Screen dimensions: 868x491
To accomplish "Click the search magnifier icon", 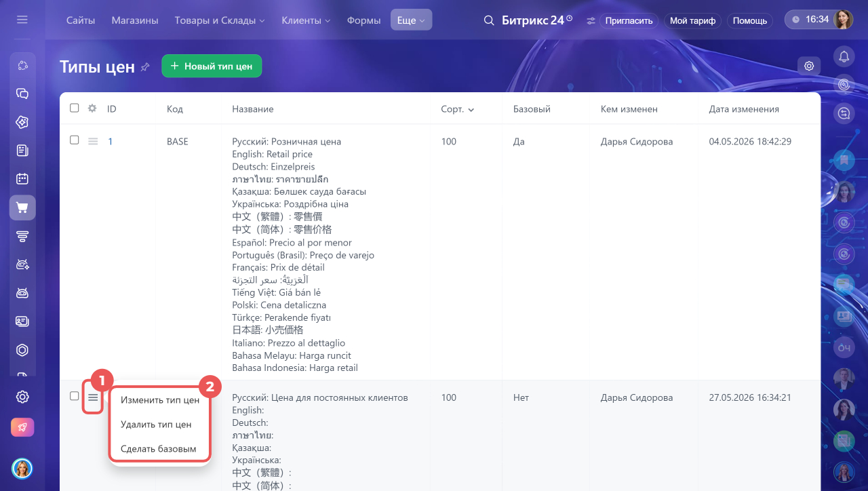I will pyautogui.click(x=488, y=20).
